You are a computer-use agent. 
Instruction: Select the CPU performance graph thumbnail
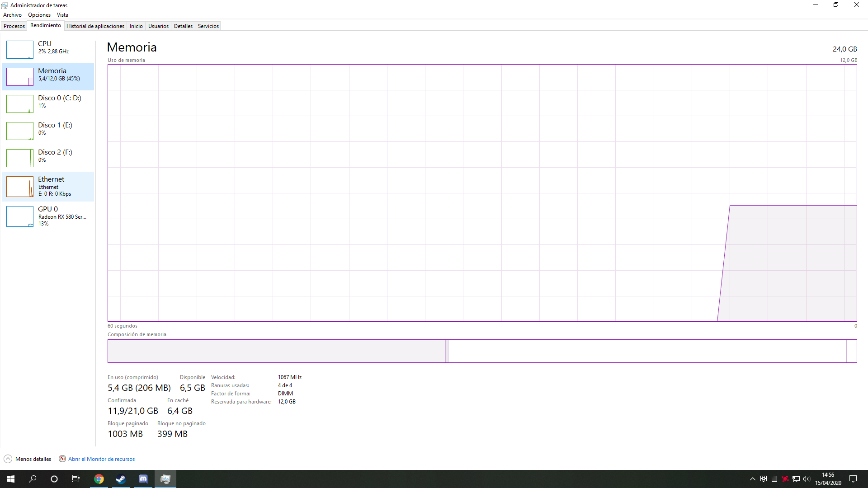pyautogui.click(x=20, y=50)
